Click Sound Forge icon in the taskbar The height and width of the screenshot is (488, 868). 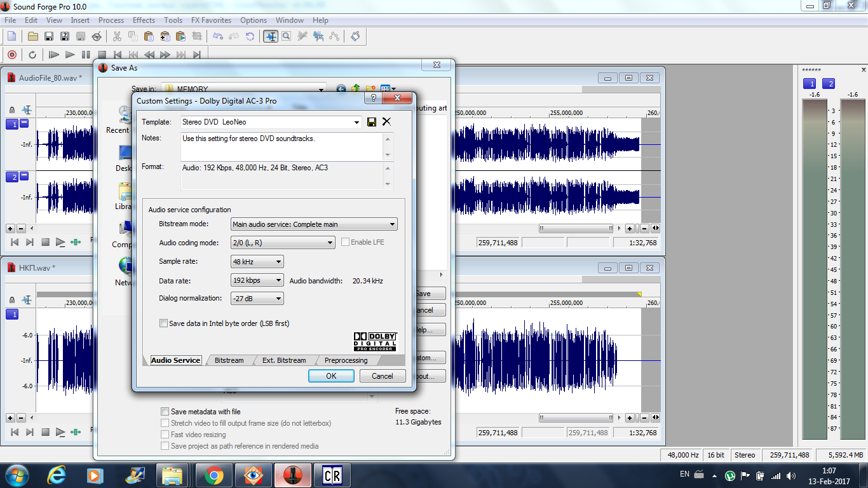292,475
